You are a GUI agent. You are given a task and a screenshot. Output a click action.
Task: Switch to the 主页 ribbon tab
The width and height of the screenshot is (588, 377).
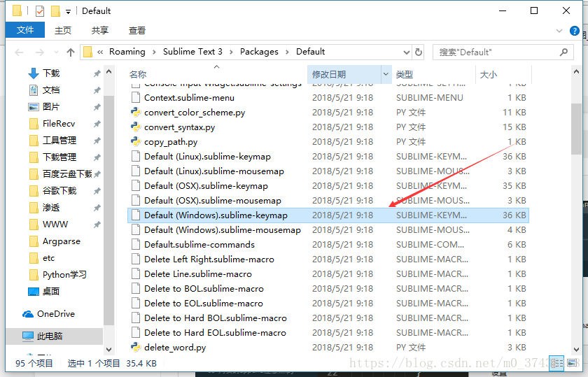[x=62, y=30]
